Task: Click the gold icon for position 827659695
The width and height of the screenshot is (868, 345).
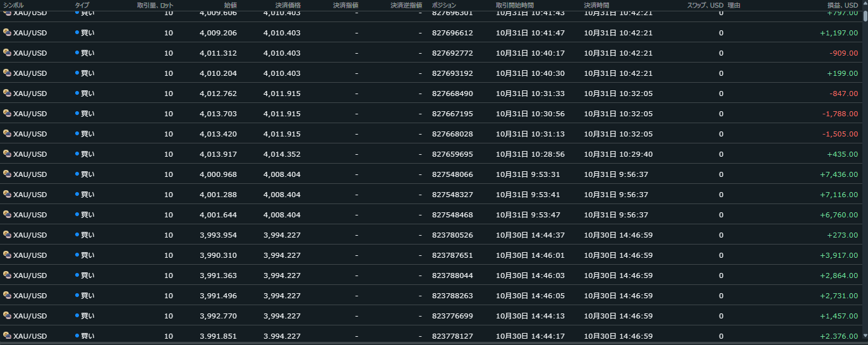Action: click(7, 154)
